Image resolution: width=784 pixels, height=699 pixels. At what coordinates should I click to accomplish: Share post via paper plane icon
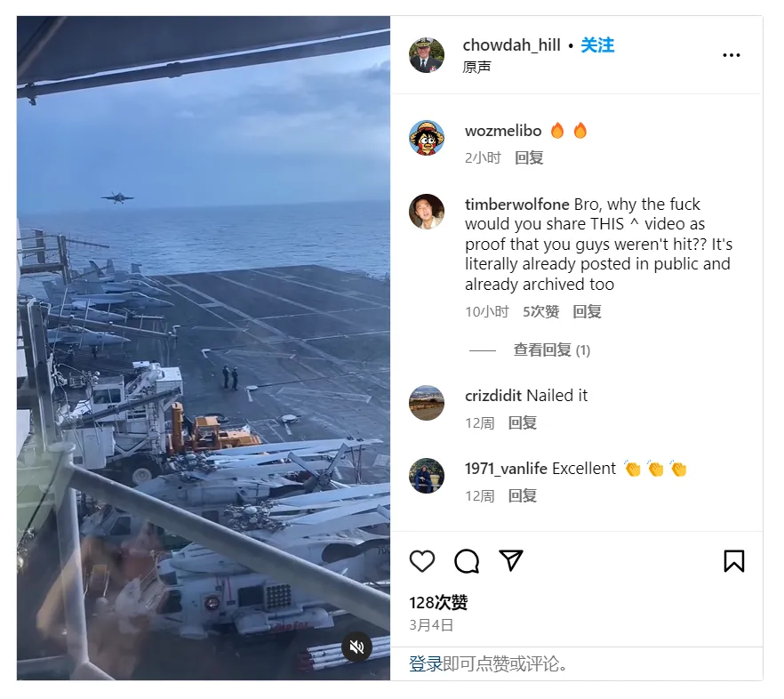tap(511, 560)
